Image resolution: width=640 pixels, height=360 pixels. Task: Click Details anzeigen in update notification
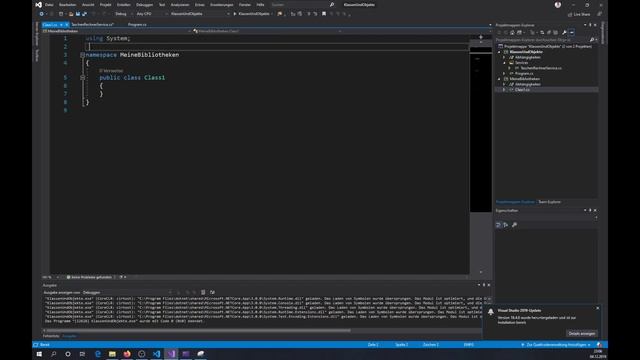tap(582, 333)
